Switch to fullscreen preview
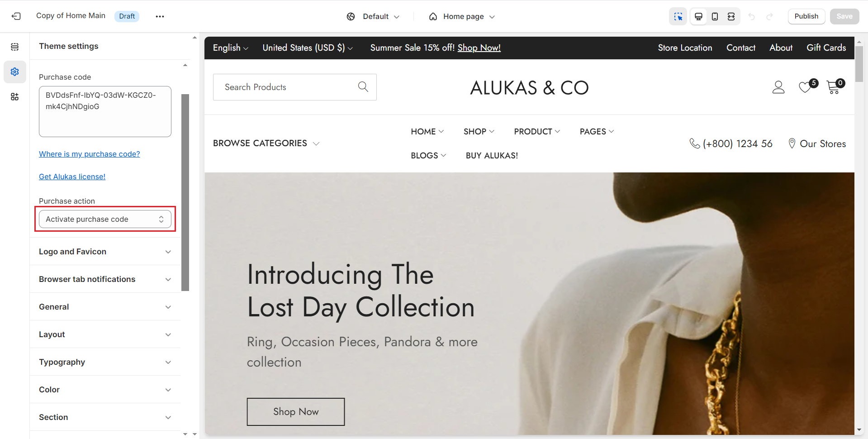868x439 pixels. click(731, 16)
